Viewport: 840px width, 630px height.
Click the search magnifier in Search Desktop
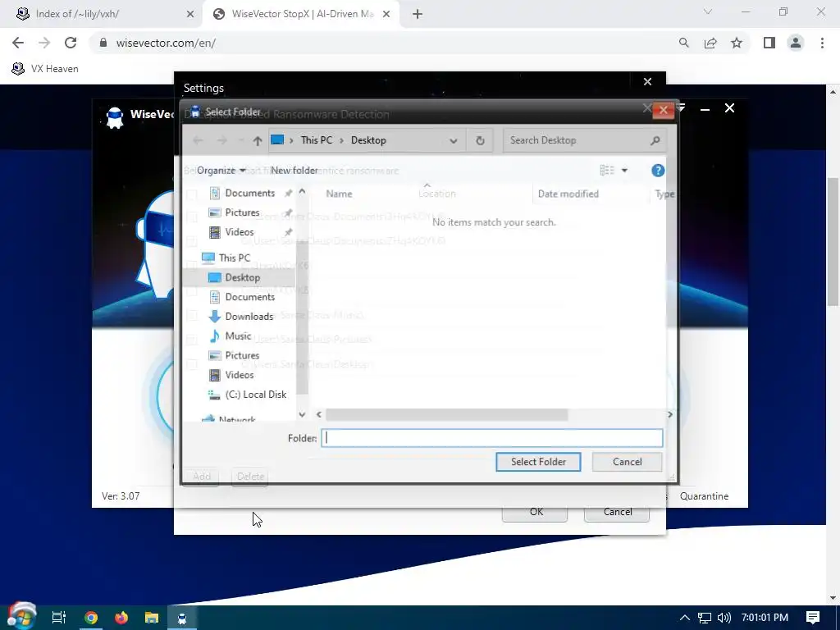(655, 140)
